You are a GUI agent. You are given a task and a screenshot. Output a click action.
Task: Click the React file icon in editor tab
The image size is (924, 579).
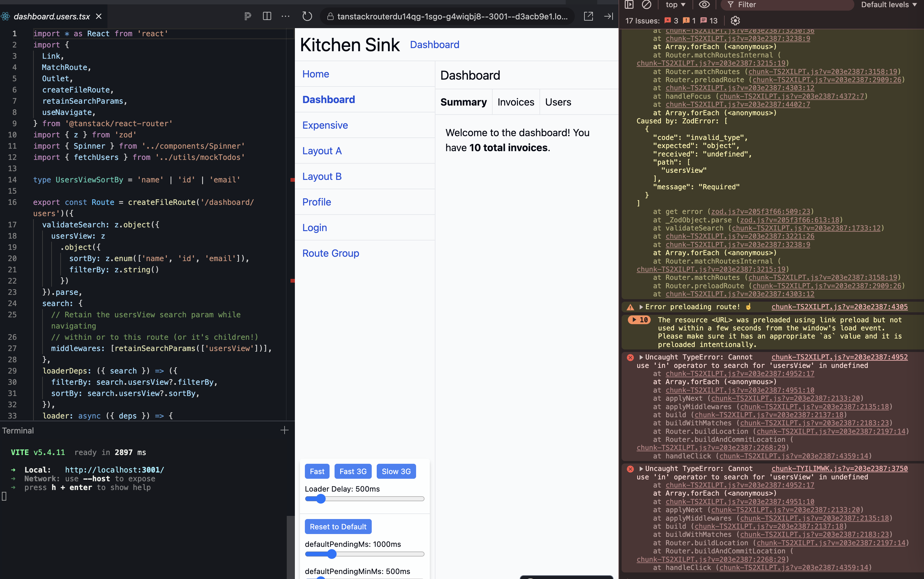5,17
